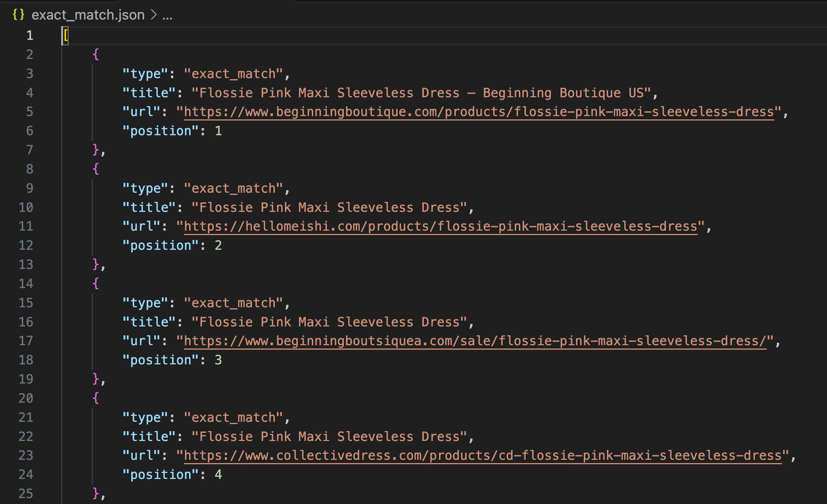Click the "exact_match" value on line 3

point(234,74)
